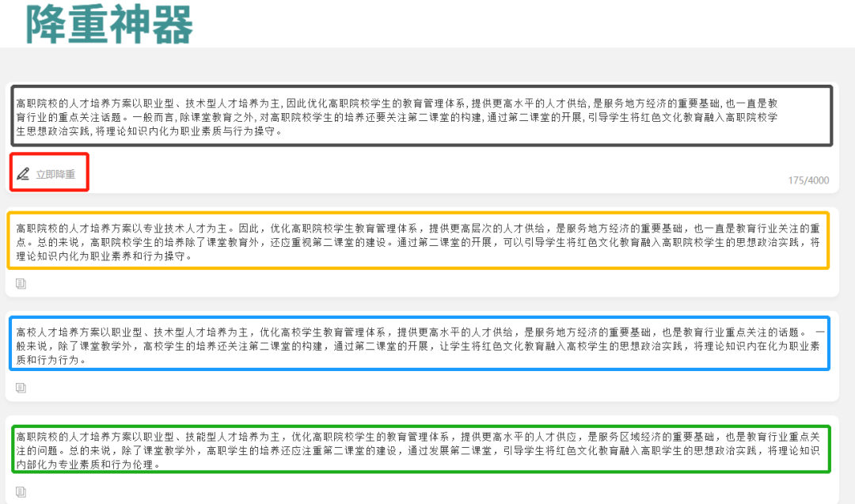Place cursor in first line of black-bordered input

click(x=396, y=104)
